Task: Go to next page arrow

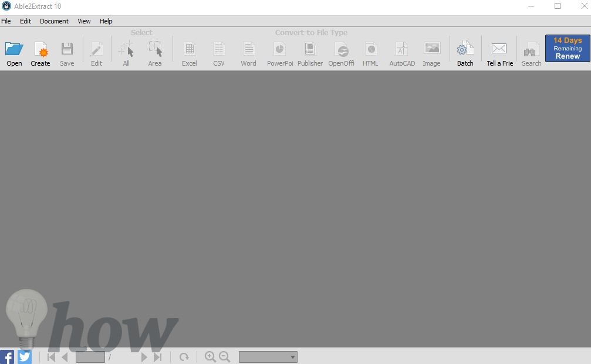Action: pyautogui.click(x=144, y=357)
